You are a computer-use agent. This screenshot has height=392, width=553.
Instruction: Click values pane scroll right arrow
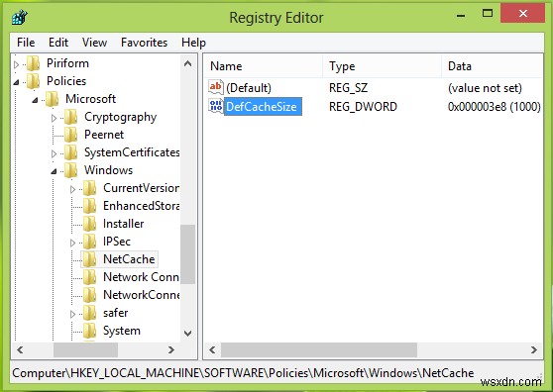point(534,349)
